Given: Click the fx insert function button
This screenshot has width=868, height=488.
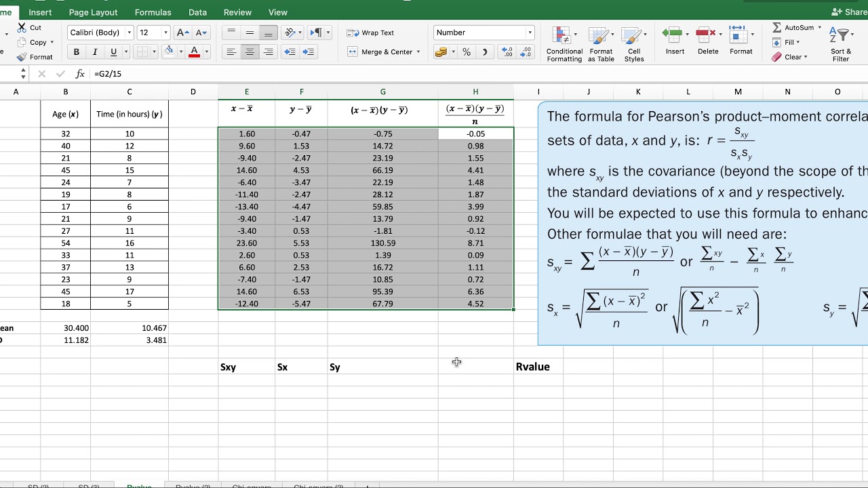Looking at the screenshot, I should (x=80, y=74).
